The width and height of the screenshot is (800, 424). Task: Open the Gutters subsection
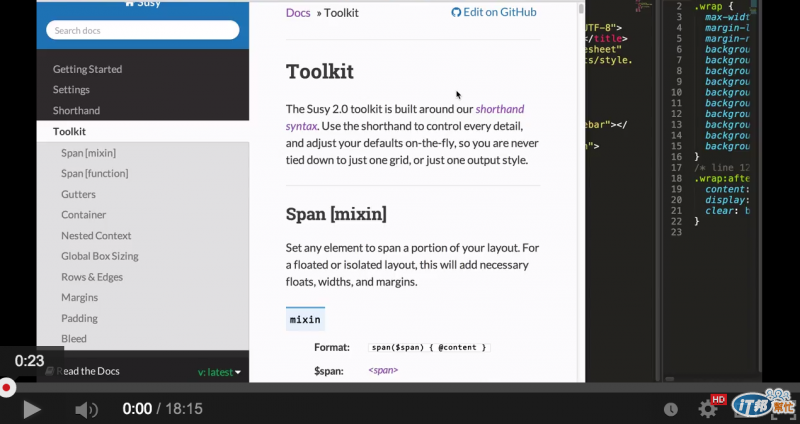tap(78, 194)
